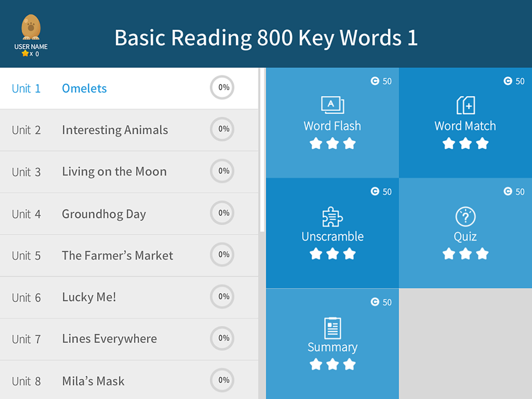Click the Unscramble puzzle piece icon

332,217
